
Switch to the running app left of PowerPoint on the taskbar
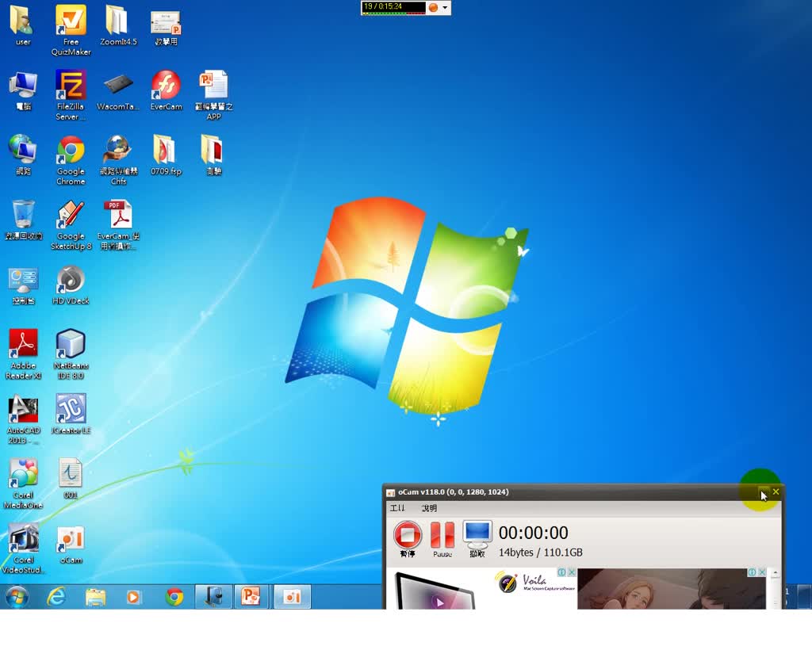pyautogui.click(x=213, y=597)
